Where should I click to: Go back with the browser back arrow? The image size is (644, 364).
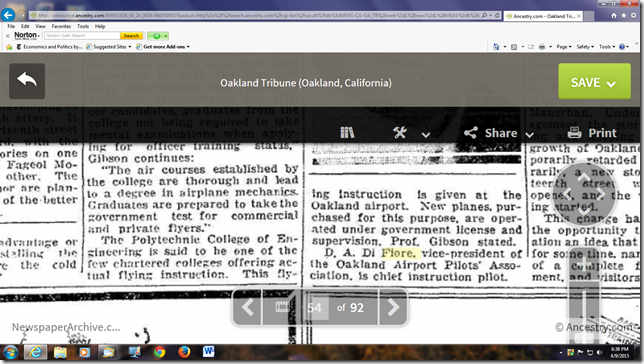click(x=8, y=15)
